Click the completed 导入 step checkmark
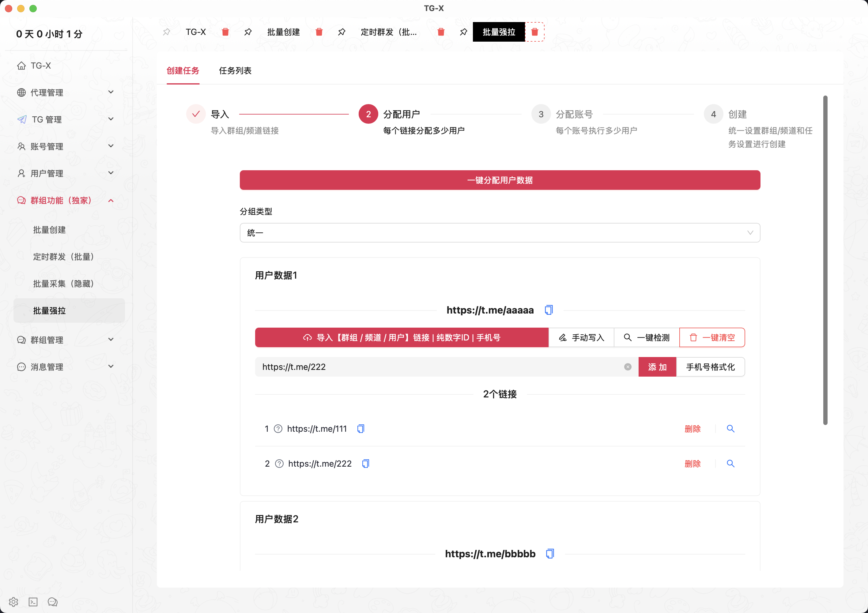This screenshot has width=868, height=613. [196, 114]
